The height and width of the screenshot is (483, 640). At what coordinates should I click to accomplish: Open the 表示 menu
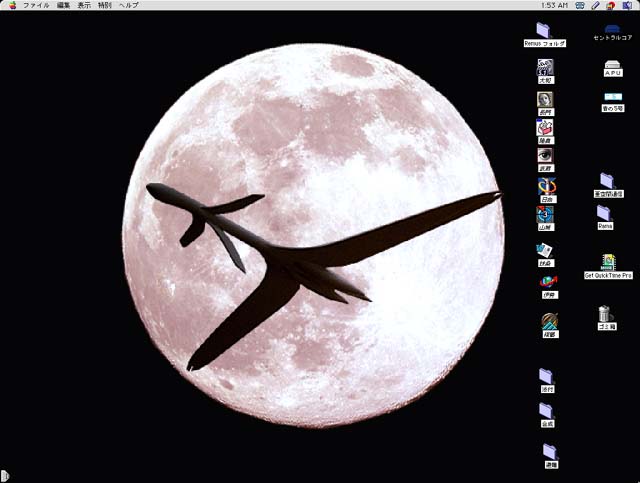(x=84, y=5)
